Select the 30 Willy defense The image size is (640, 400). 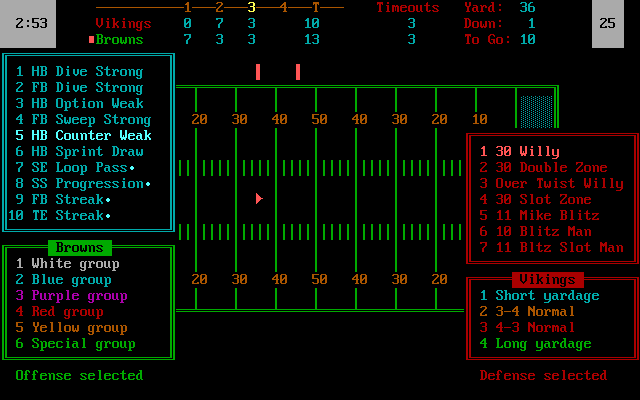pyautogui.click(x=520, y=151)
